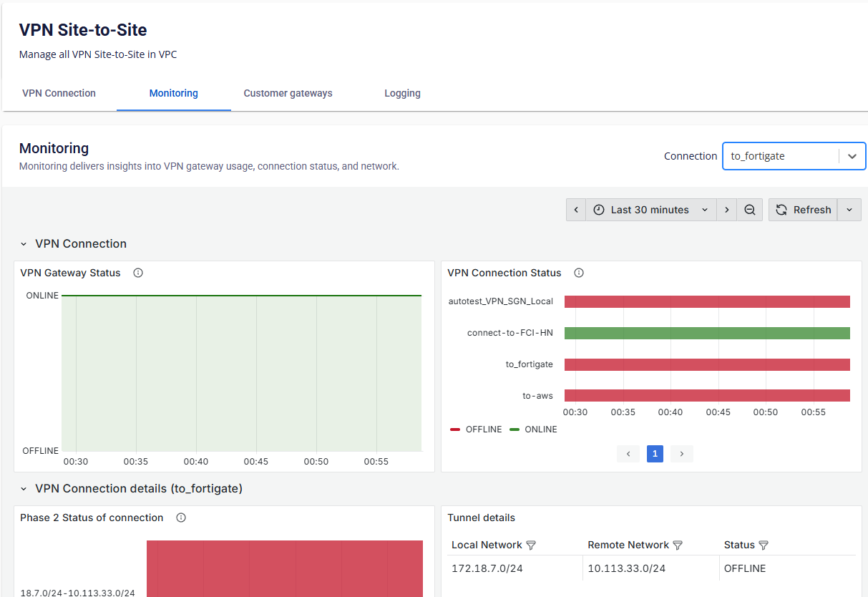Filter the Remote Network column
The width and height of the screenshot is (868, 597).
[x=678, y=545]
